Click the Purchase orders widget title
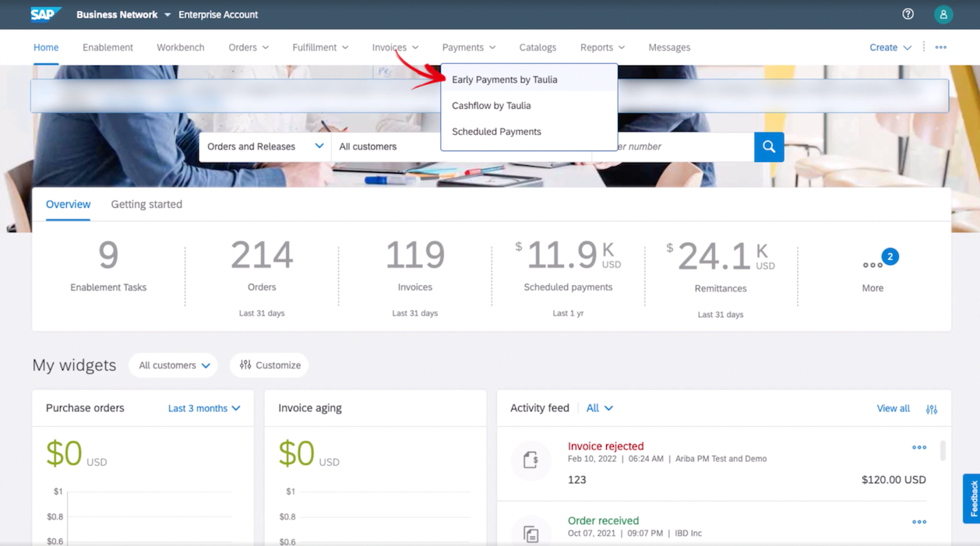The width and height of the screenshot is (980, 546). pos(85,408)
